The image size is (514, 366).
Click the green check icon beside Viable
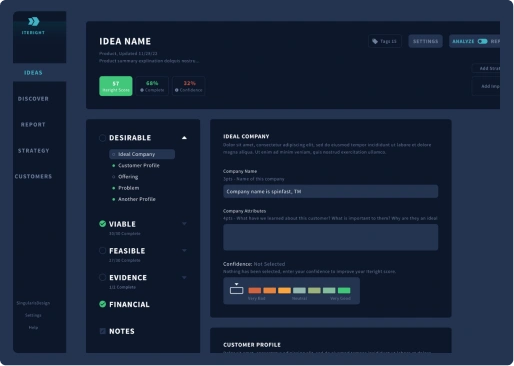tap(103, 224)
